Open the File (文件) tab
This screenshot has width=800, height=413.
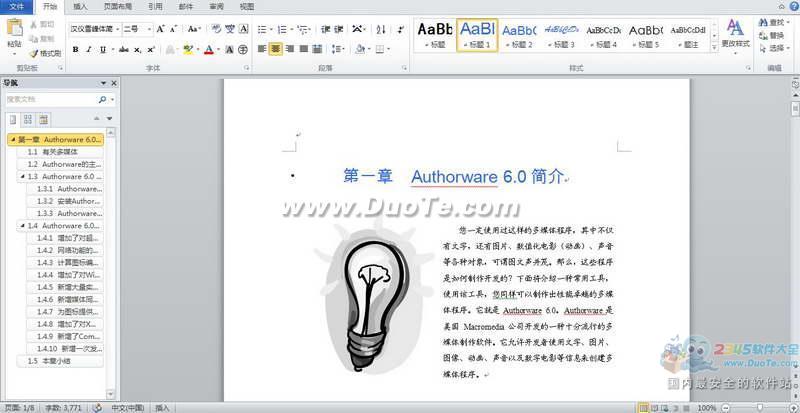click(x=17, y=7)
